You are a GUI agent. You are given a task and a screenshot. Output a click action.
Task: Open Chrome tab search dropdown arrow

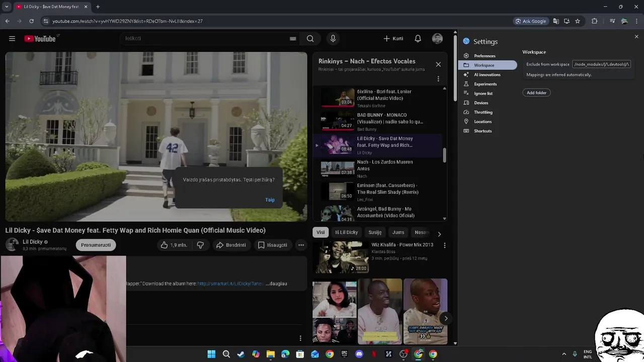(x=7, y=7)
